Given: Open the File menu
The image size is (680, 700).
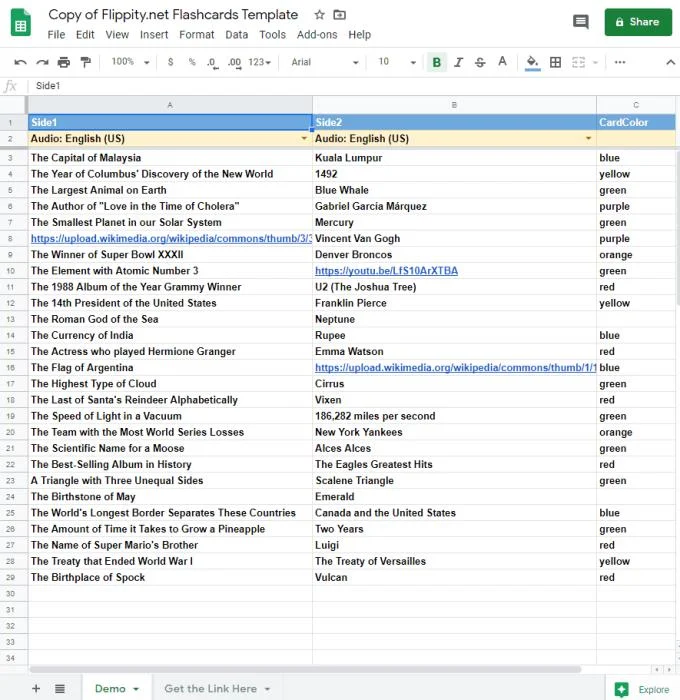Looking at the screenshot, I should click(x=56, y=35).
